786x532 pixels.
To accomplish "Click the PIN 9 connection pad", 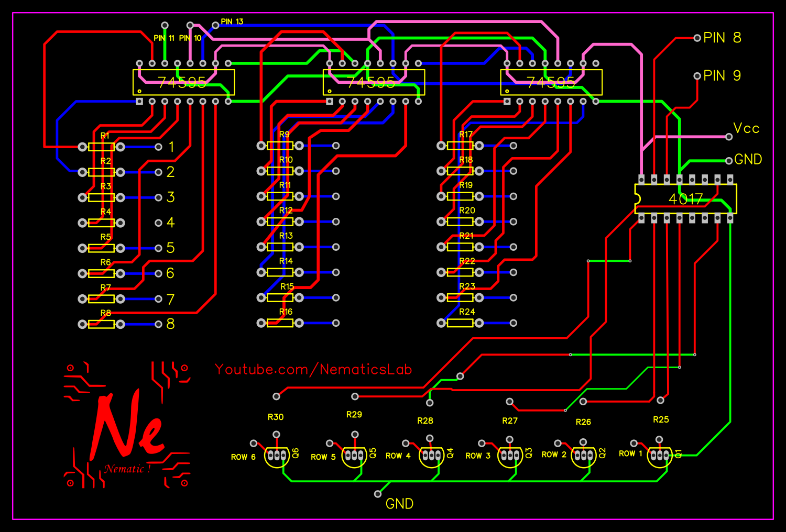I will pos(697,75).
